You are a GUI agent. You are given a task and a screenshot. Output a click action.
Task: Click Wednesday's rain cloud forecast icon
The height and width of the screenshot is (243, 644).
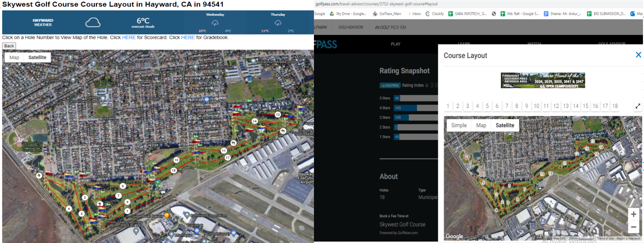(215, 23)
